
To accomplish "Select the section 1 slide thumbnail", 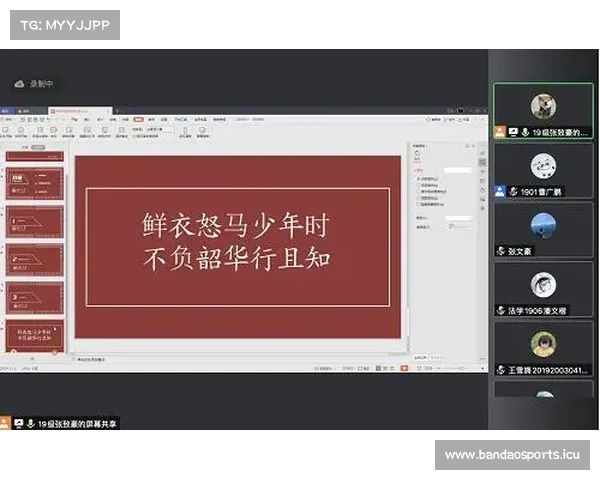I will point(34,222).
